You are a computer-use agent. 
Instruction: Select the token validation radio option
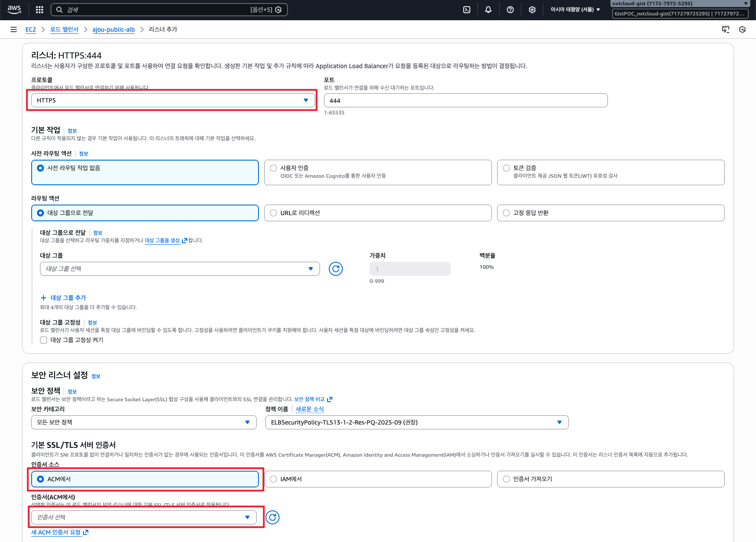tap(506, 168)
